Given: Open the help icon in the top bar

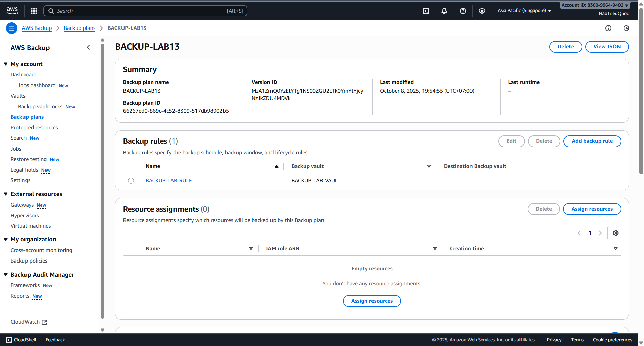Looking at the screenshot, I should click(463, 11).
